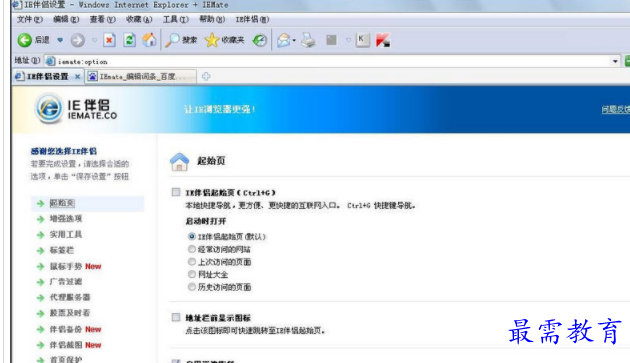Click the grey square toolbar icon
Image resolution: width=630 pixels, height=363 pixels.
(331, 40)
